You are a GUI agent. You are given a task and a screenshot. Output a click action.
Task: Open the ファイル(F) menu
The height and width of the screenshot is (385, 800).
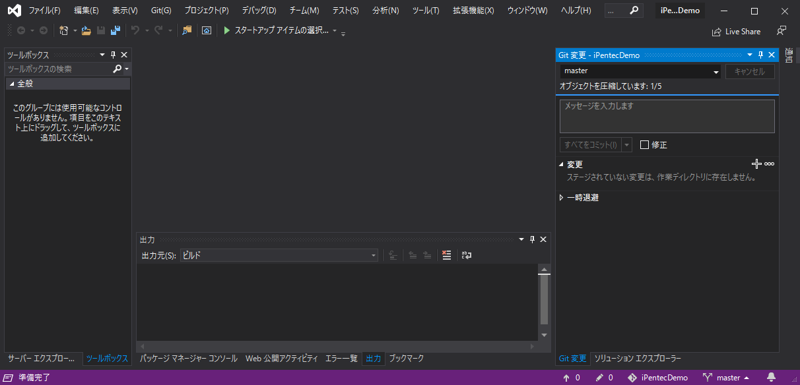pyautogui.click(x=44, y=10)
